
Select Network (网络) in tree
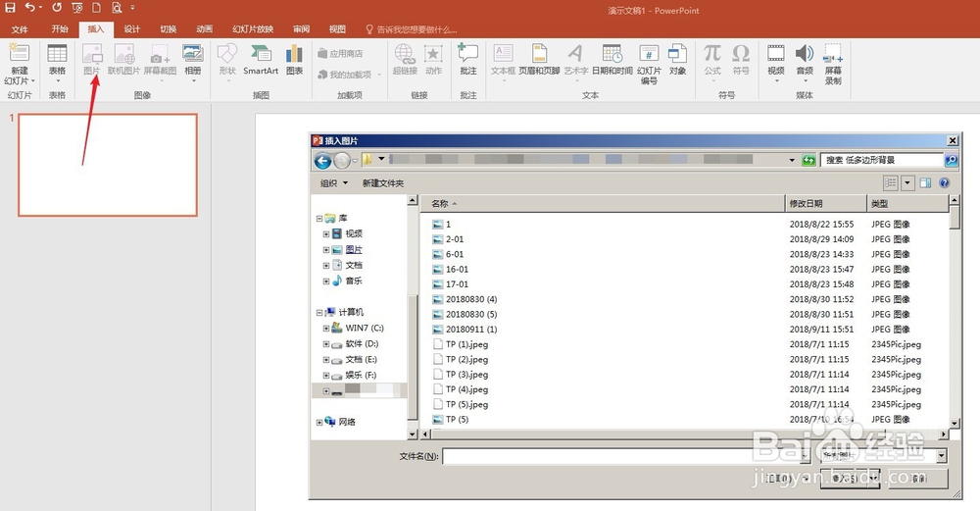(x=347, y=422)
